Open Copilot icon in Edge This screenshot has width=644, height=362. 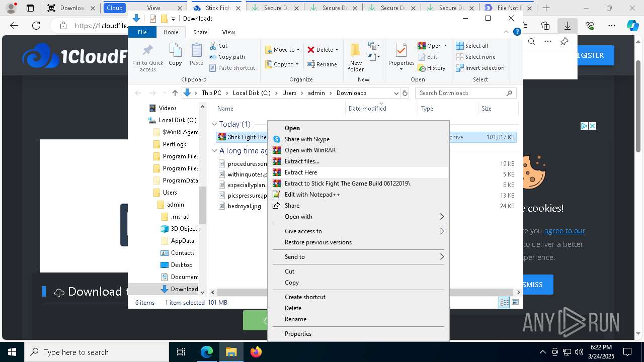632,26
